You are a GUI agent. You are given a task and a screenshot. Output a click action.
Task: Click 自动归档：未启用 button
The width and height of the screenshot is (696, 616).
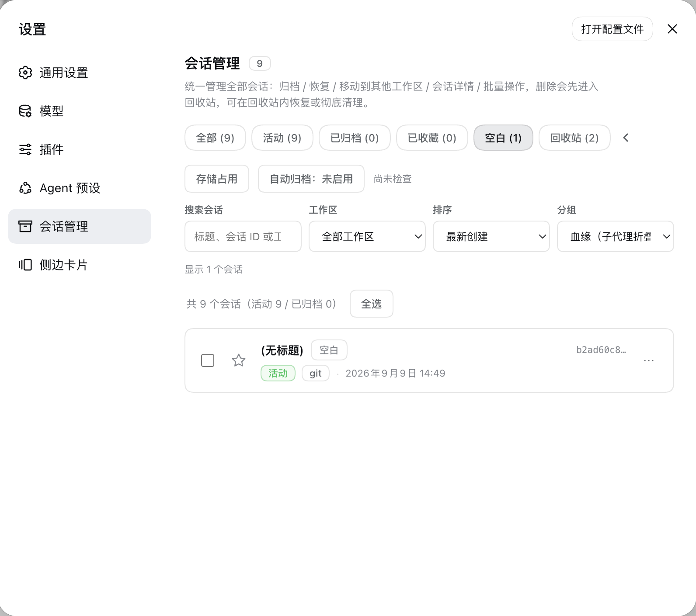coord(311,179)
